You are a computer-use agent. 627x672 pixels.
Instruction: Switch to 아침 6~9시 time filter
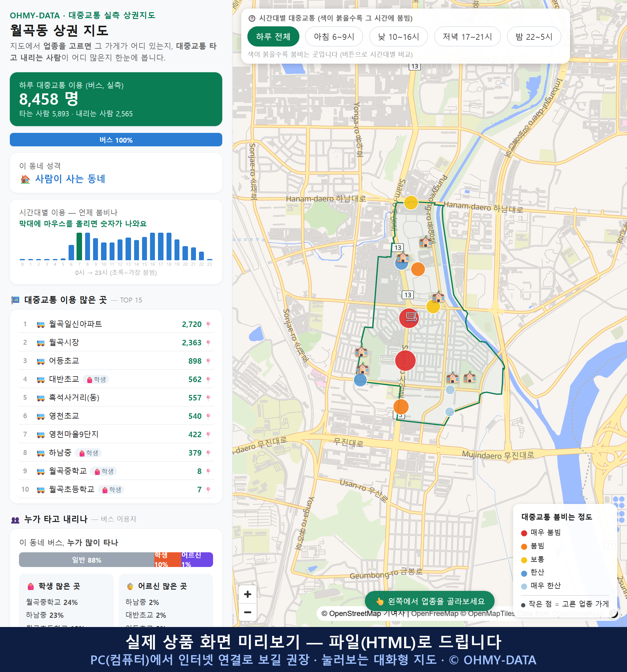point(334,36)
